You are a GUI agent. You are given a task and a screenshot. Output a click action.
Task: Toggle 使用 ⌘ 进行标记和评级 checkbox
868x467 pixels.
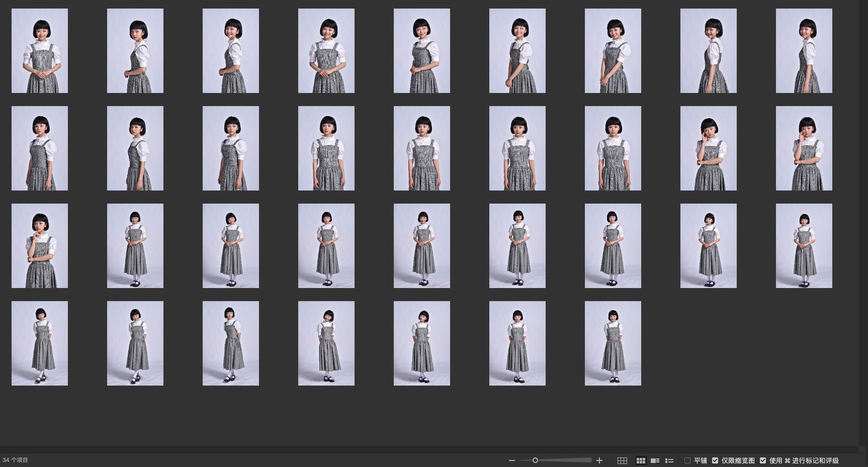click(x=763, y=460)
